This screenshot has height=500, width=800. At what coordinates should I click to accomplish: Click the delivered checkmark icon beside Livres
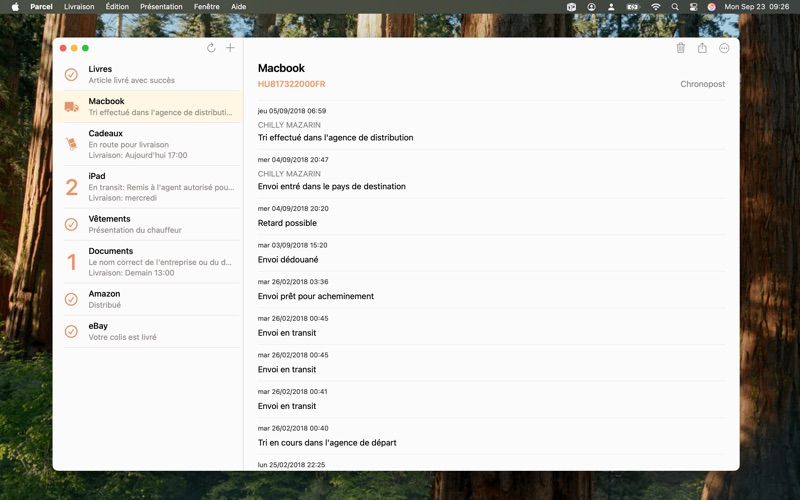(71, 74)
